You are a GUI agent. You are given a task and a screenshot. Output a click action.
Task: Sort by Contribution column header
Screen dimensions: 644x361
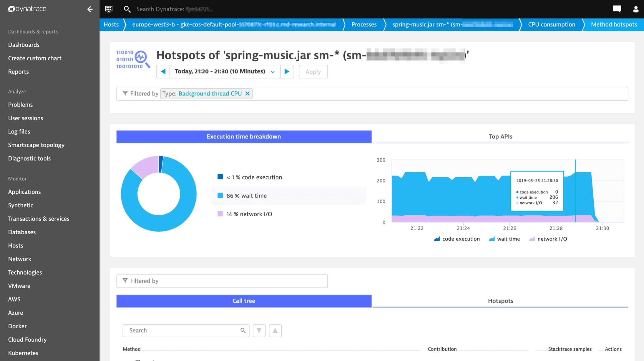pos(442,349)
